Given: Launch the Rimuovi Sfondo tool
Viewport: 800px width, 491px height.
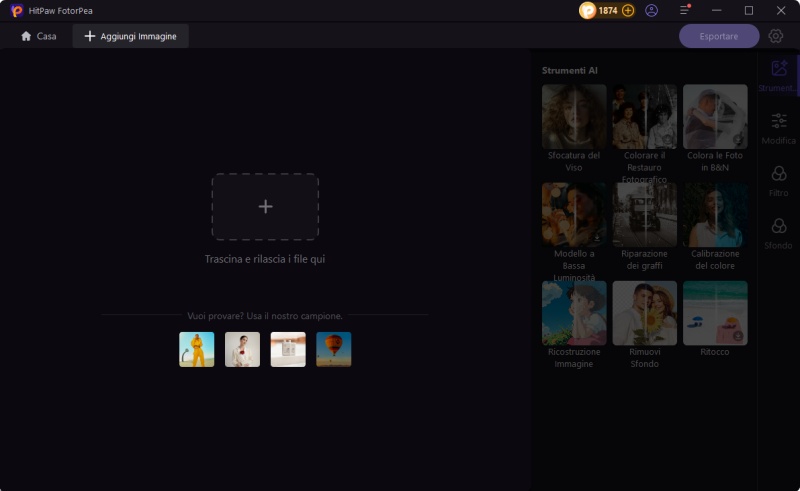Looking at the screenshot, I should click(x=644, y=312).
